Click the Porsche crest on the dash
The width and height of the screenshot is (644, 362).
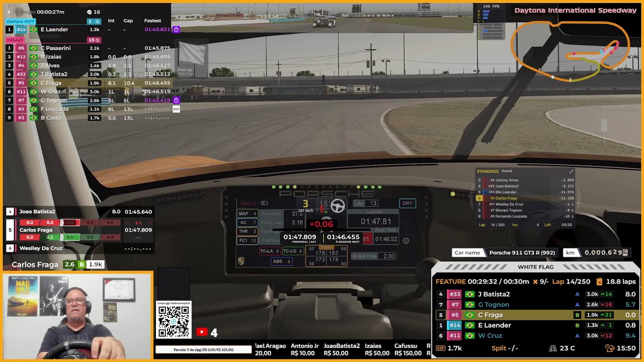pos(241,261)
